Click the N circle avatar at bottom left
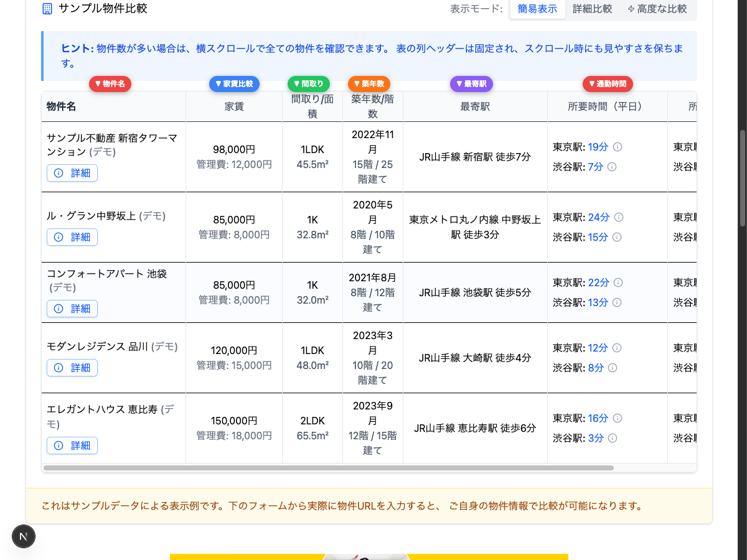The width and height of the screenshot is (747, 560). 23,536
